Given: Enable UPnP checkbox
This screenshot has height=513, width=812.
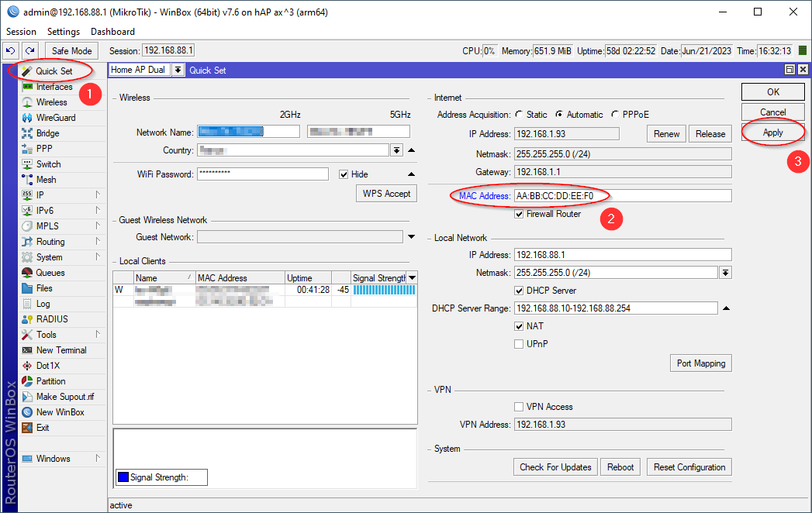Looking at the screenshot, I should pyautogui.click(x=519, y=344).
